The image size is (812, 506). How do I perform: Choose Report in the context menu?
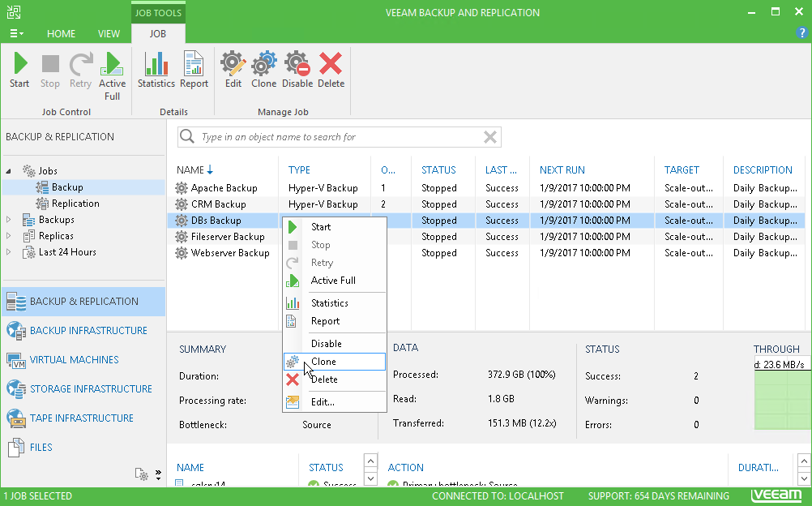[x=335, y=321]
